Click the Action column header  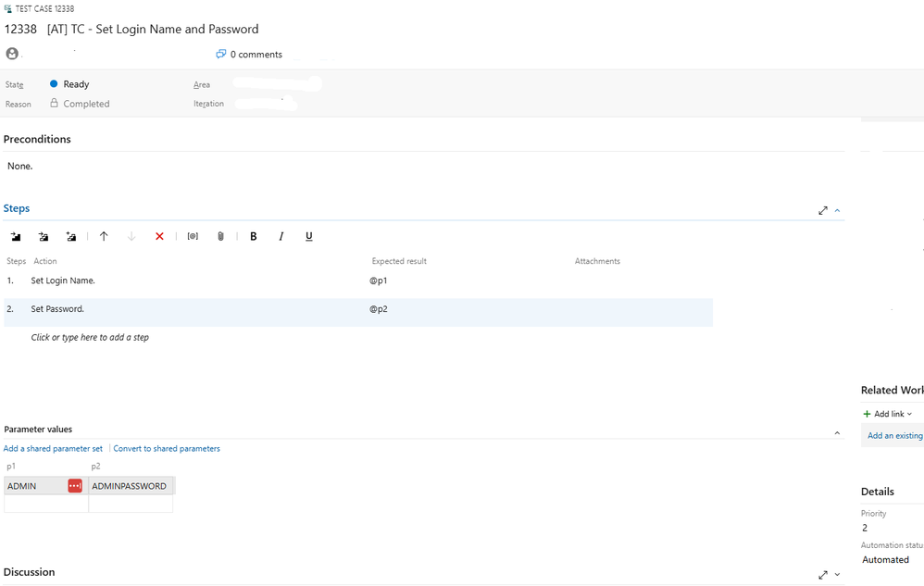pos(45,261)
